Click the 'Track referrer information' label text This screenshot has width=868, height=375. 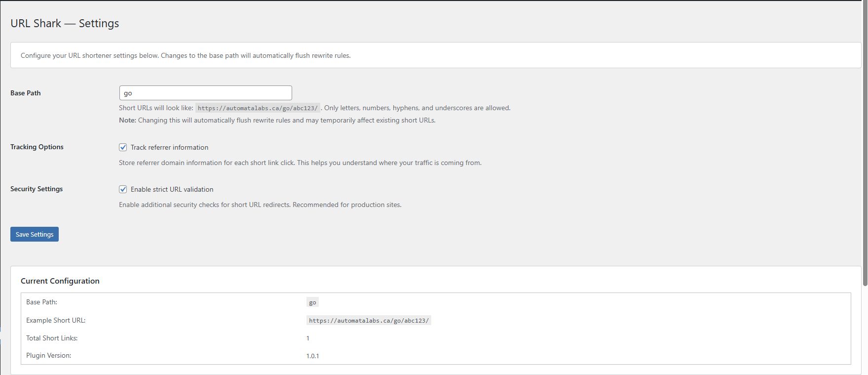click(169, 147)
